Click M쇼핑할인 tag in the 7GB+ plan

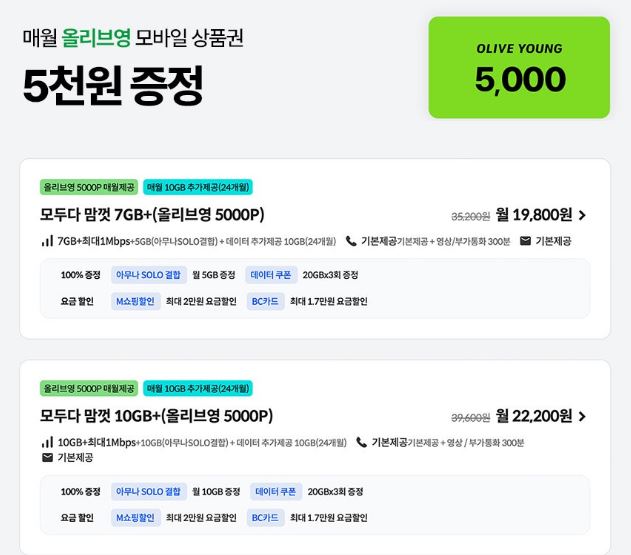coord(136,301)
